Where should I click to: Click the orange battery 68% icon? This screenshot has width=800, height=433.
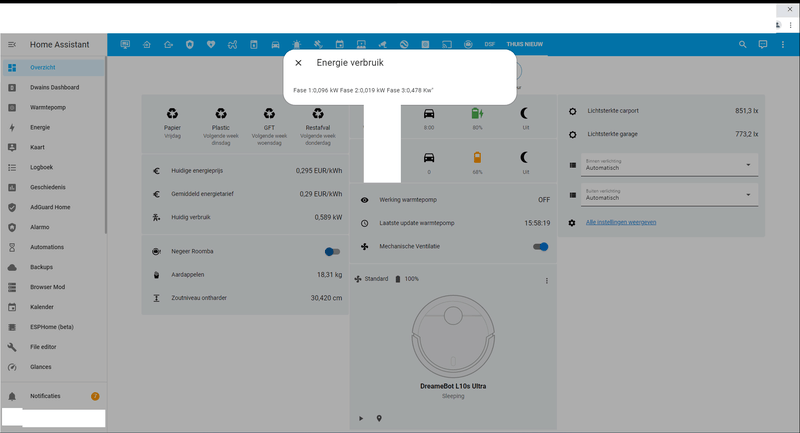pyautogui.click(x=477, y=158)
